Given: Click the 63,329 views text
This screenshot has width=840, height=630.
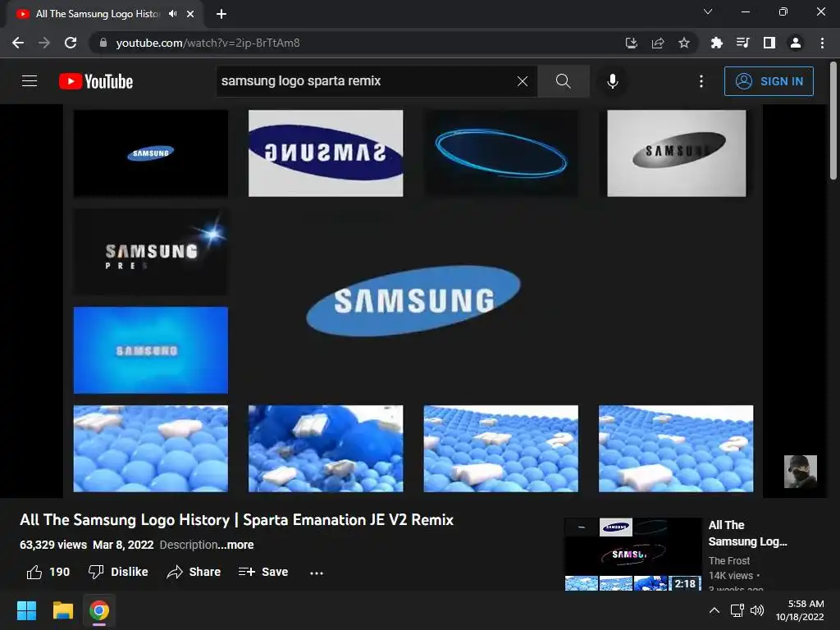Looking at the screenshot, I should (x=53, y=545).
